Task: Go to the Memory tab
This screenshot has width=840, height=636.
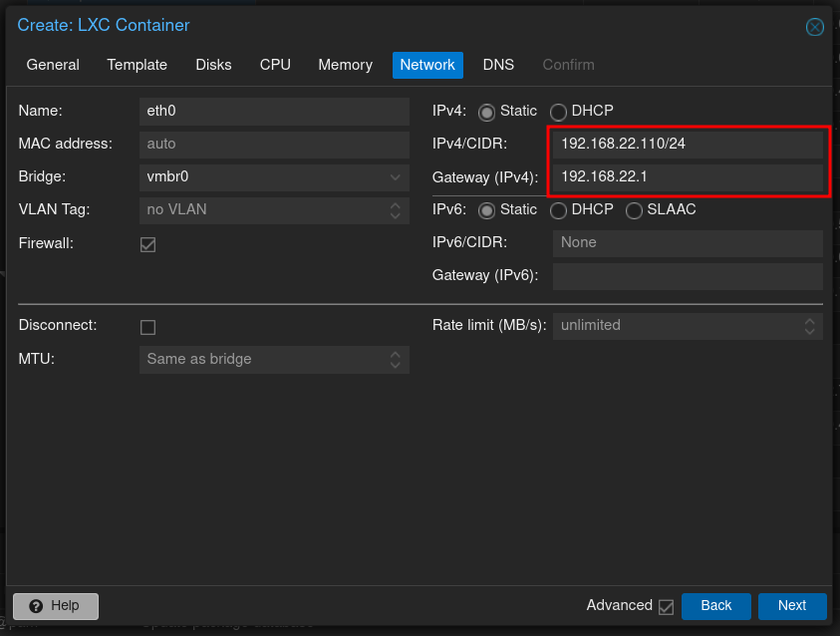Action: (x=345, y=65)
